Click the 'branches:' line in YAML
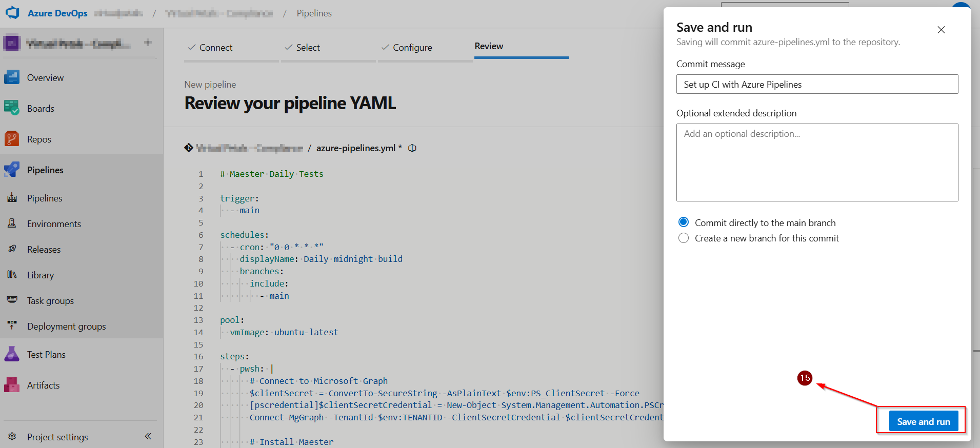Viewport: 980px width, 448px height. pyautogui.click(x=262, y=271)
